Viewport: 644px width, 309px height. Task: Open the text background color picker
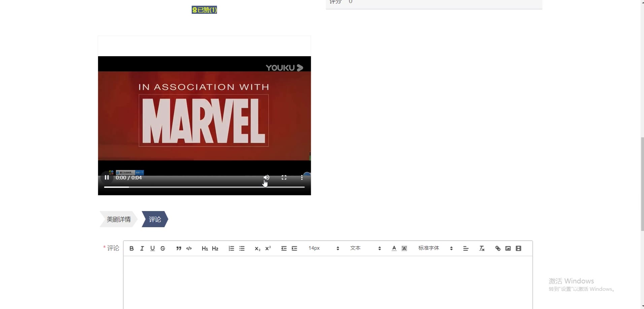click(405, 248)
